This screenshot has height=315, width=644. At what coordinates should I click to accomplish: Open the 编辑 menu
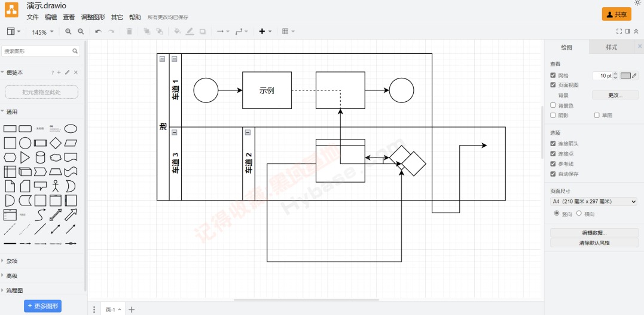click(x=50, y=17)
